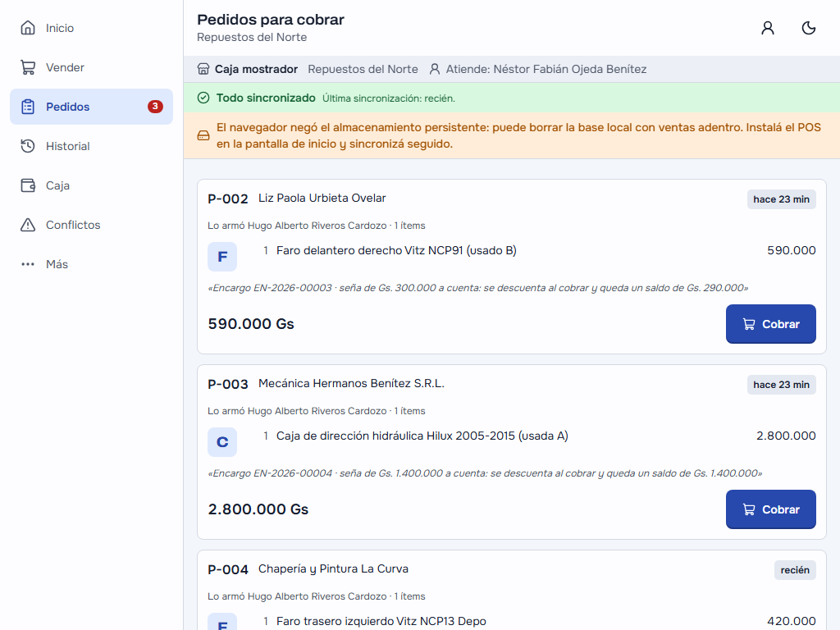Navigate to Caja in sidebar
Screen dimensions: 840x630
pyautogui.click(x=91, y=185)
